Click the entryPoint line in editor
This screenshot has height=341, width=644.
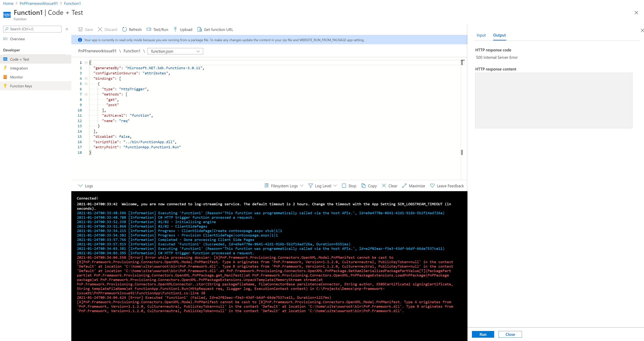point(137,147)
